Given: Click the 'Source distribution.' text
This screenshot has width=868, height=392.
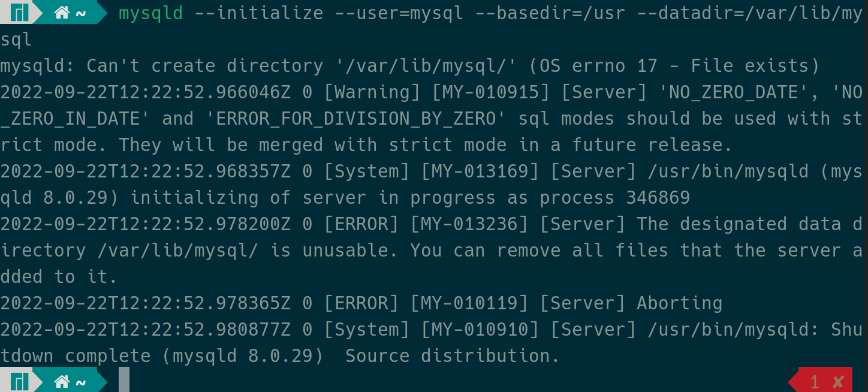Looking at the screenshot, I should (x=453, y=355).
